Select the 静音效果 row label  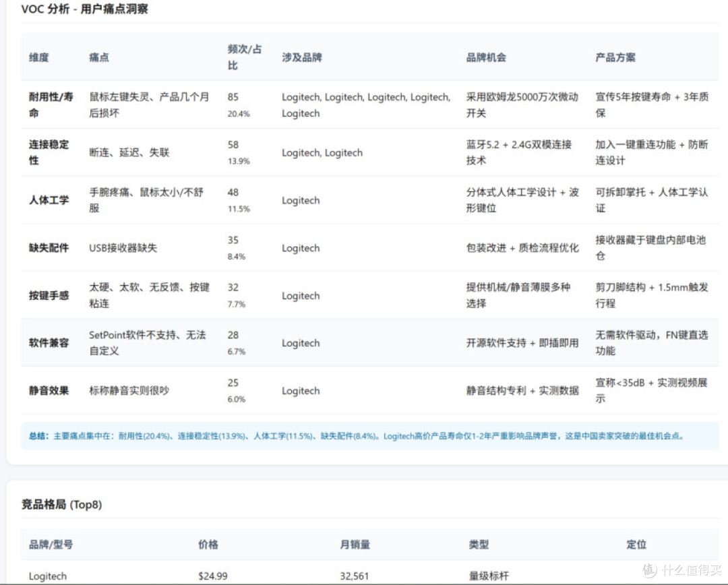click(x=49, y=390)
